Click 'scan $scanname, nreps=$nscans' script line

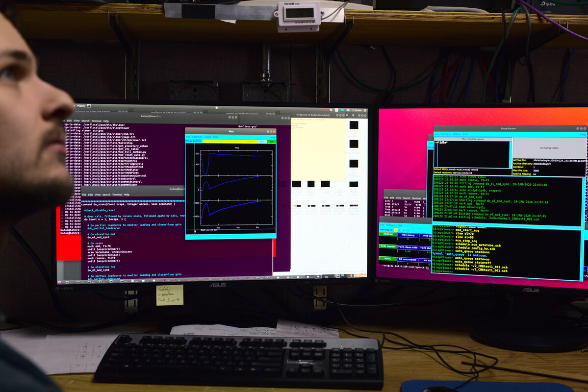[x=109, y=252]
